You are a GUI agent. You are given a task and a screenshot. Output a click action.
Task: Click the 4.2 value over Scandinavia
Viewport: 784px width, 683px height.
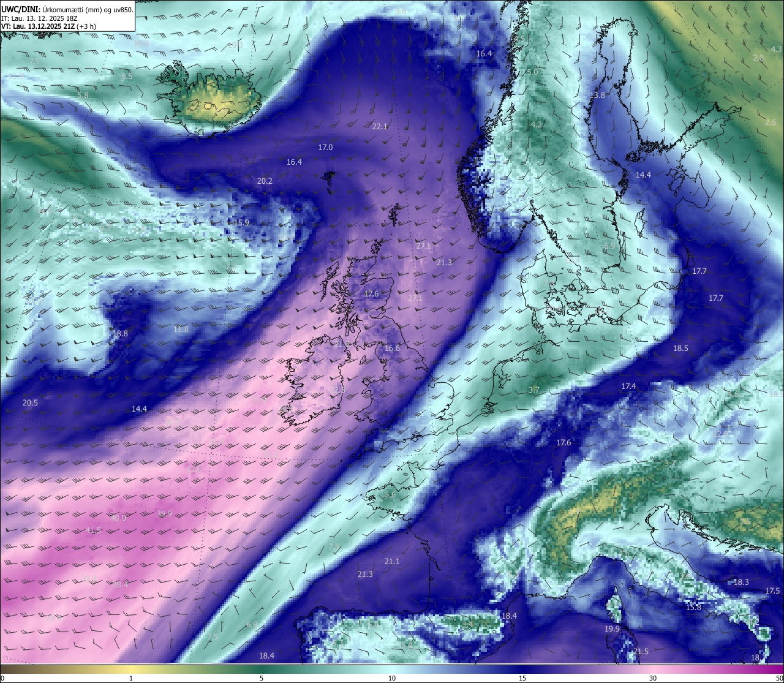click(x=537, y=125)
